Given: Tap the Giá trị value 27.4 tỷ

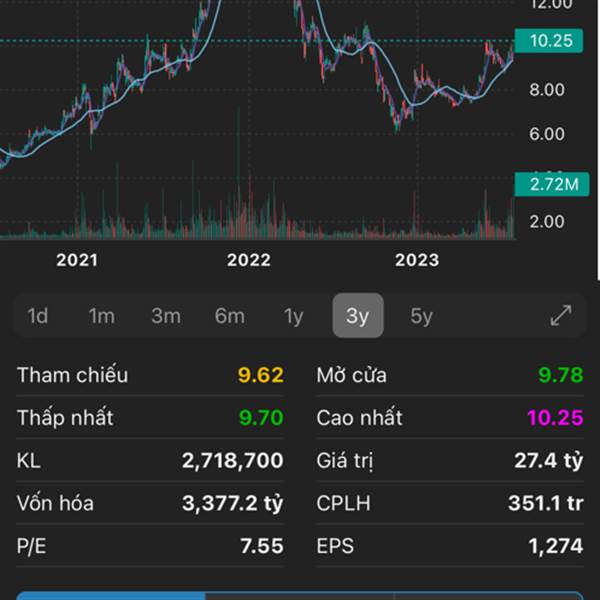Looking at the screenshot, I should pos(549,460).
